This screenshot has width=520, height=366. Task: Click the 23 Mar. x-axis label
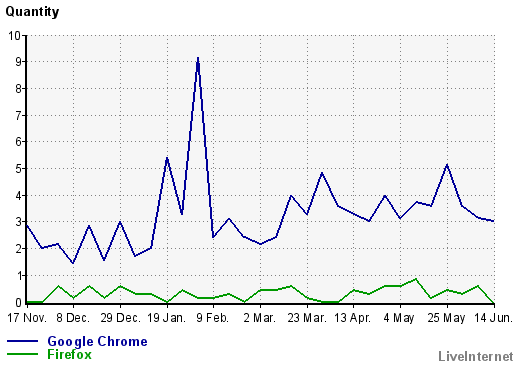tap(307, 318)
